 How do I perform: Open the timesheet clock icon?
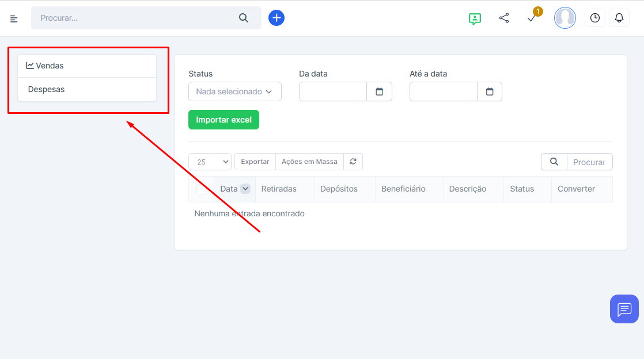tap(594, 18)
